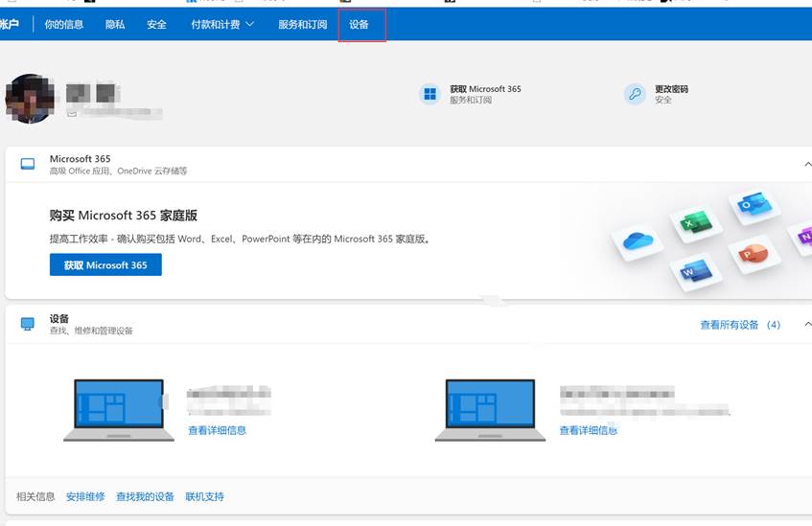The width and height of the screenshot is (812, 526).
Task: Collapse the 设备 card with its chevron
Action: (806, 325)
